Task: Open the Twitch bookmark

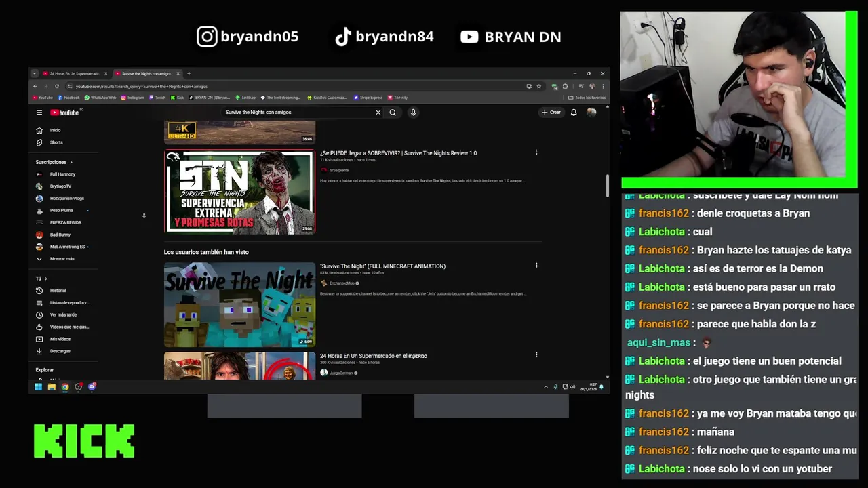Action: (157, 98)
